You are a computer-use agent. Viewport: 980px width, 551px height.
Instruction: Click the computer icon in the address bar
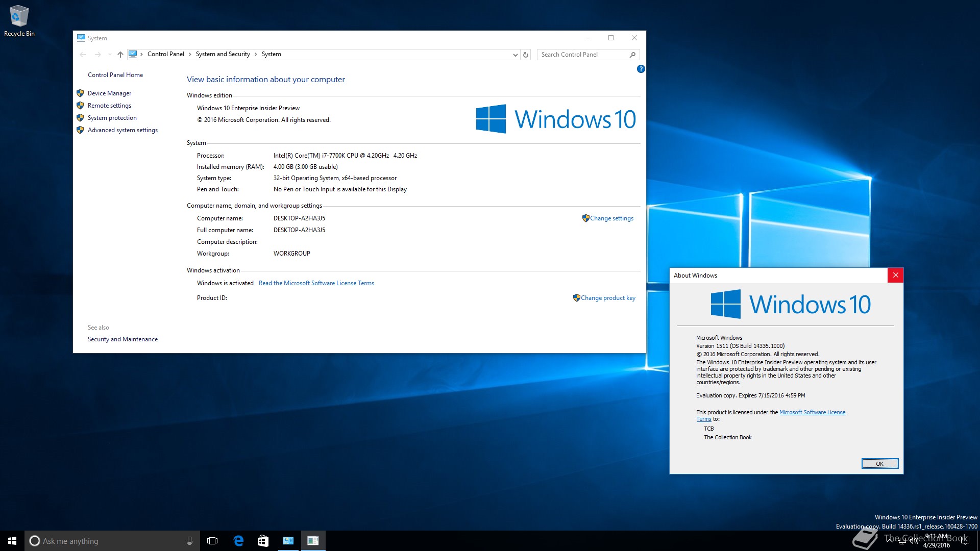(x=133, y=54)
